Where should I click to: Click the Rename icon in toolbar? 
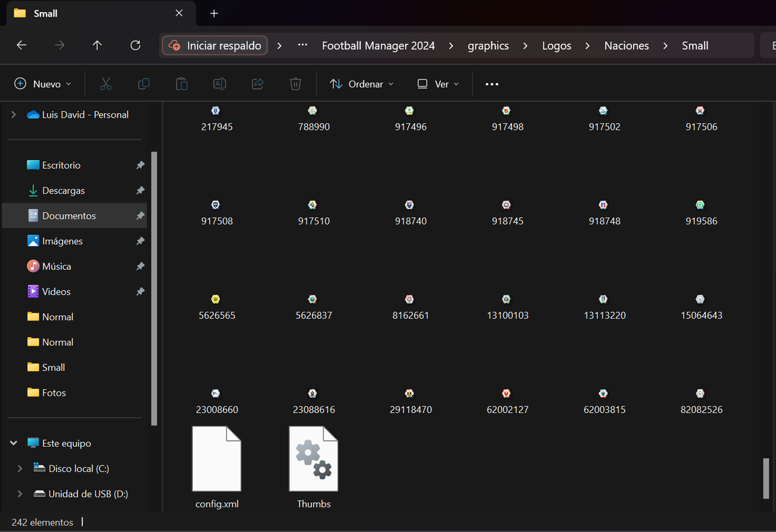(219, 84)
